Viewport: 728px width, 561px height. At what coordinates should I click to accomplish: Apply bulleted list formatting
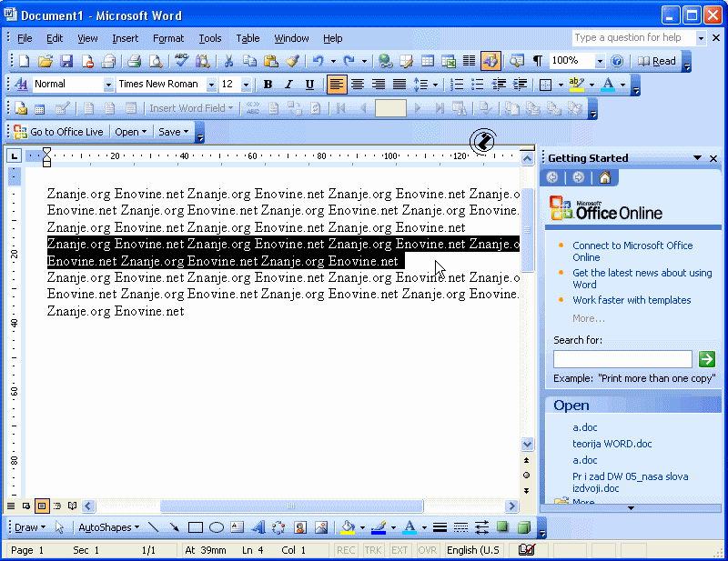pos(478,84)
